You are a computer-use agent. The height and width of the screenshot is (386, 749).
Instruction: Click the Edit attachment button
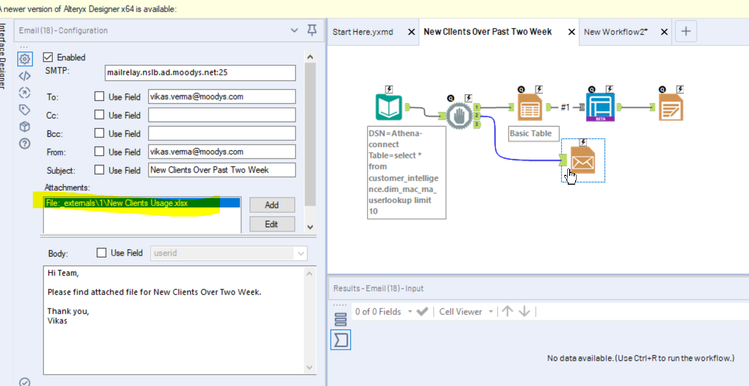272,224
